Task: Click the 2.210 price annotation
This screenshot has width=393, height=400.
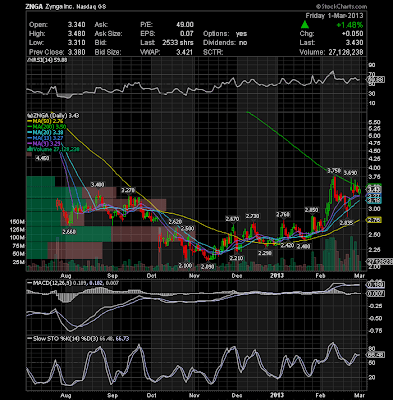Action: click(x=237, y=258)
